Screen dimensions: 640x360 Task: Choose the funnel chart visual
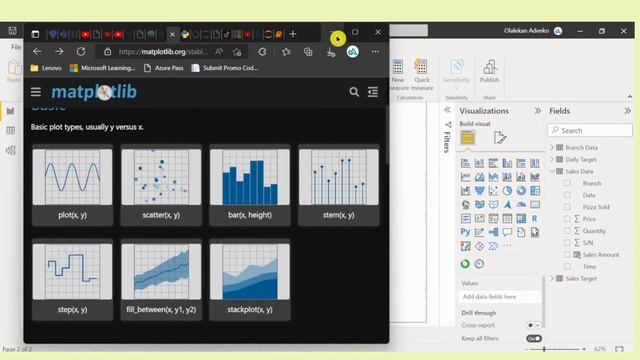tap(479, 191)
